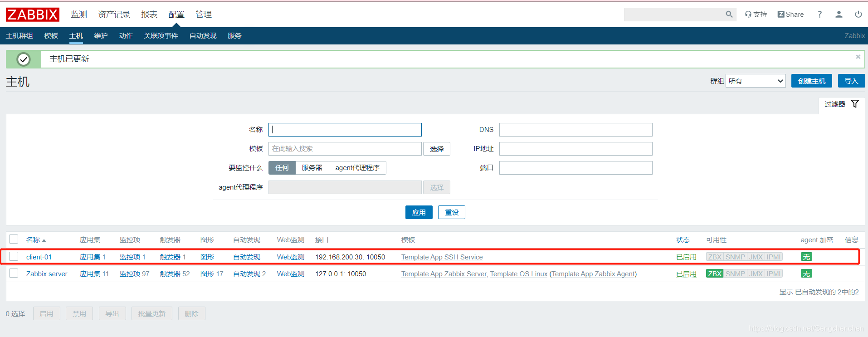Focus the IP地址 filter input
Image resolution: width=868 pixels, height=337 pixels.
(x=576, y=149)
